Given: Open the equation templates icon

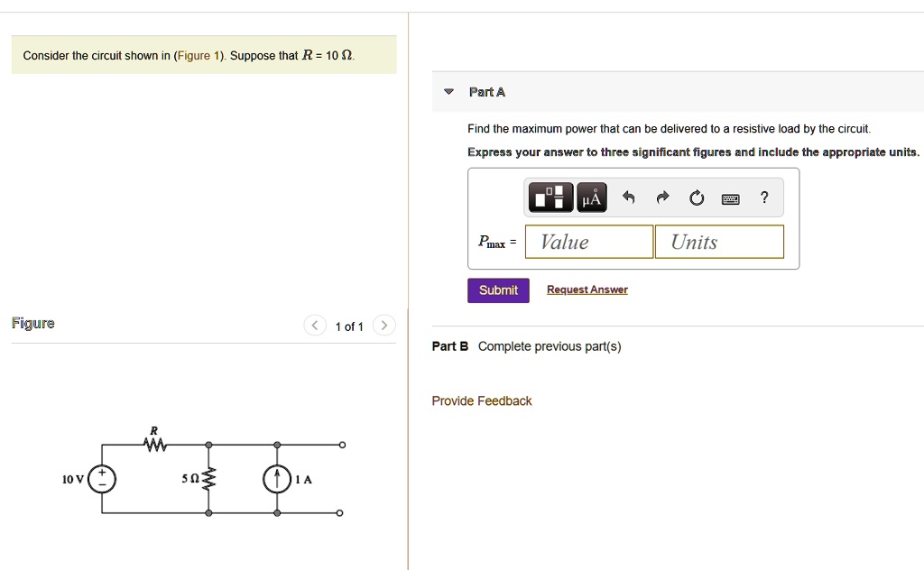Looking at the screenshot, I should point(550,197).
